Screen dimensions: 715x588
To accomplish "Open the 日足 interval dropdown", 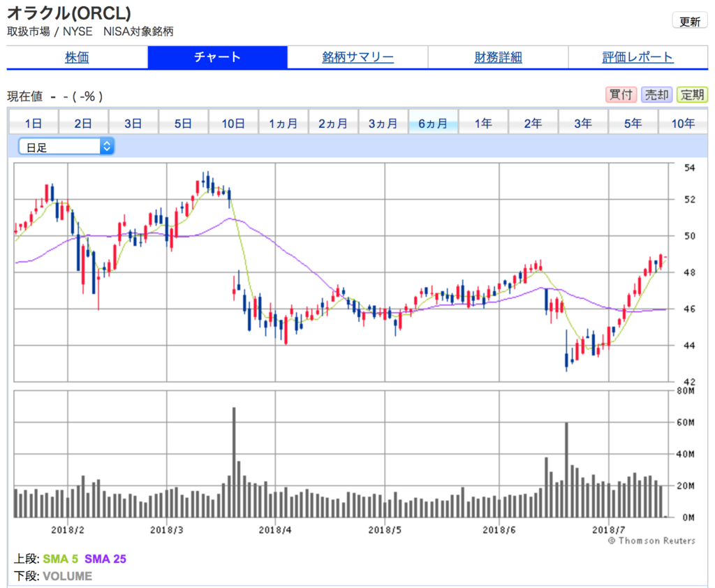I will click(x=65, y=146).
